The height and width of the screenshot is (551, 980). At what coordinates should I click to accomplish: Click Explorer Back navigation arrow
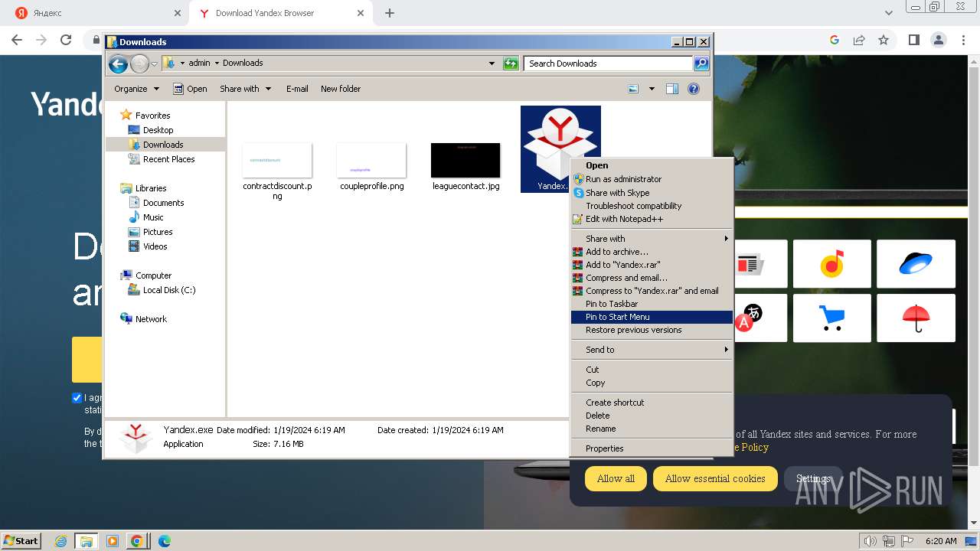pyautogui.click(x=118, y=64)
